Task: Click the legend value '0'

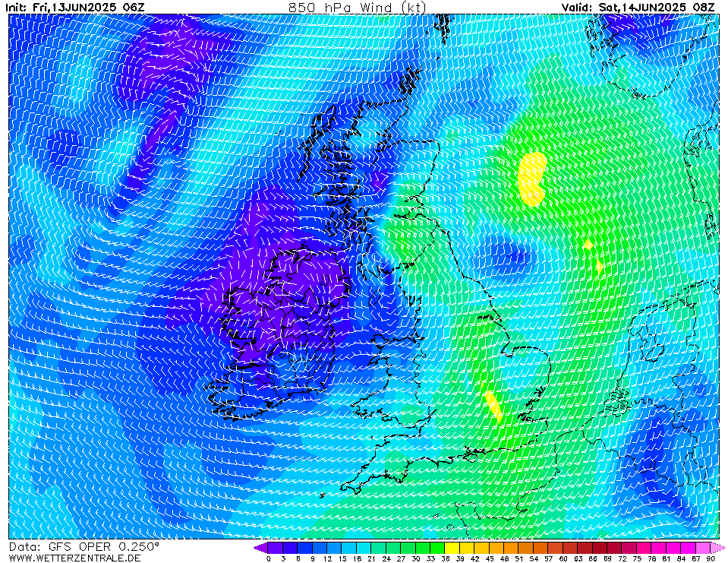Action: coord(269,558)
